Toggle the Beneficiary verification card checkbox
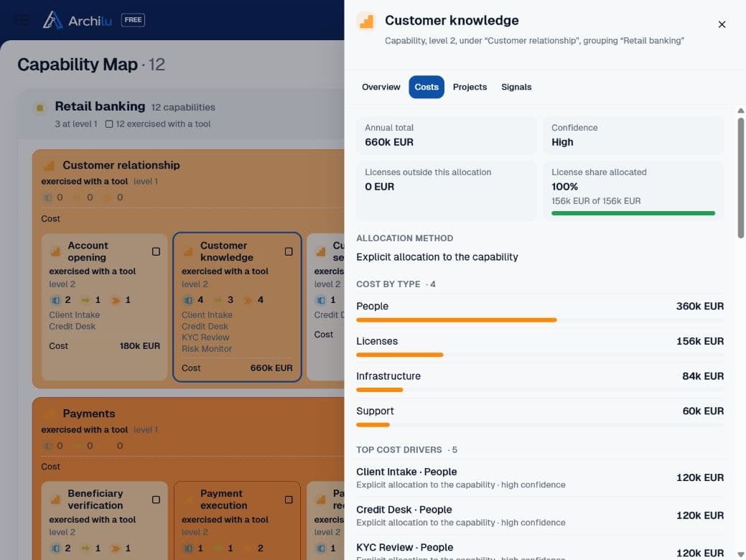The width and height of the screenshot is (746, 560). pyautogui.click(x=156, y=500)
